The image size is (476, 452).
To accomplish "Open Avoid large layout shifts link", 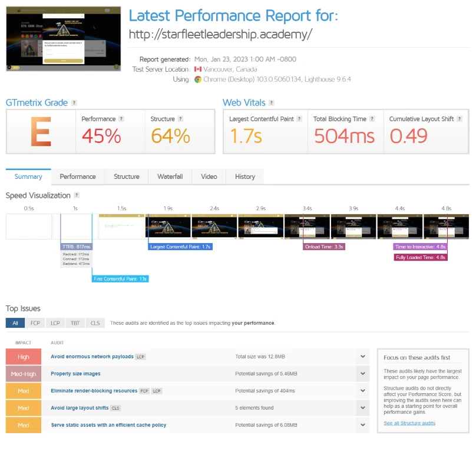I will 80,408.
